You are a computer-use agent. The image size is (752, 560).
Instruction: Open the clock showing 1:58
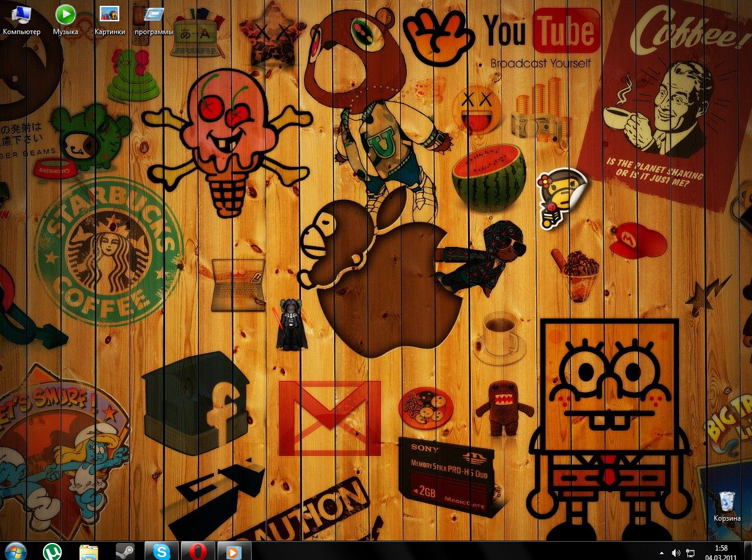[x=721, y=552]
